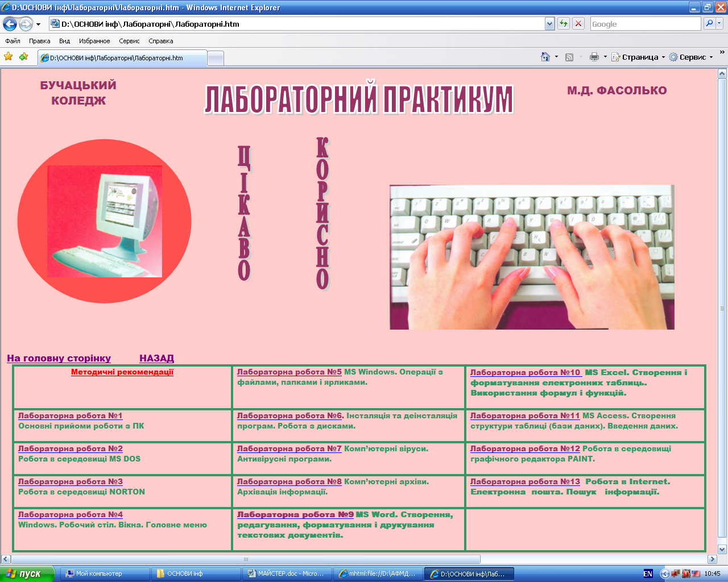This screenshot has width=728, height=582.
Task: Click the ЛАБОРАТОРНИЙ ПРАКТИКУМ title graphic
Action: coord(359,99)
